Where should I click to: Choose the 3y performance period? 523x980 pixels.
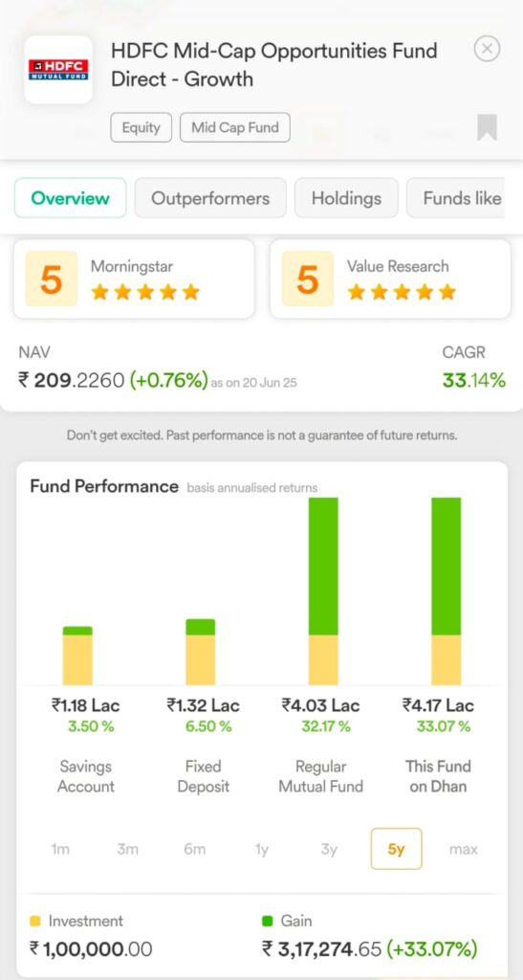[x=329, y=849]
